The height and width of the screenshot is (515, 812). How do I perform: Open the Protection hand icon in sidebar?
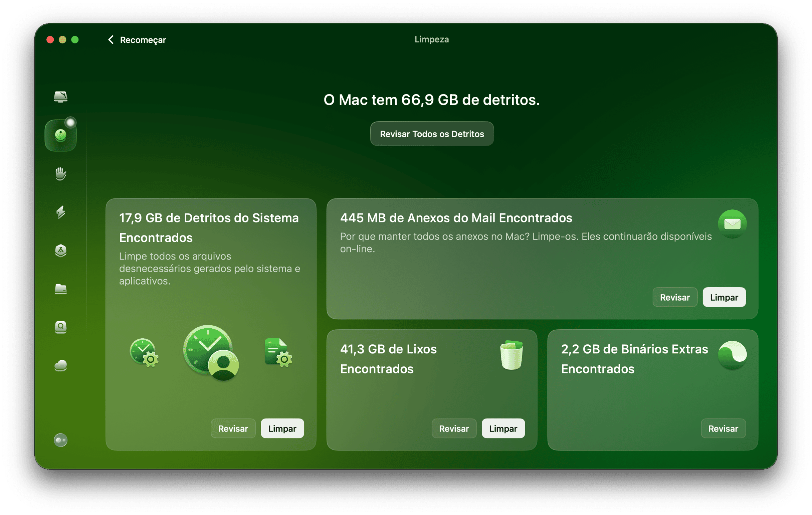[x=61, y=174]
